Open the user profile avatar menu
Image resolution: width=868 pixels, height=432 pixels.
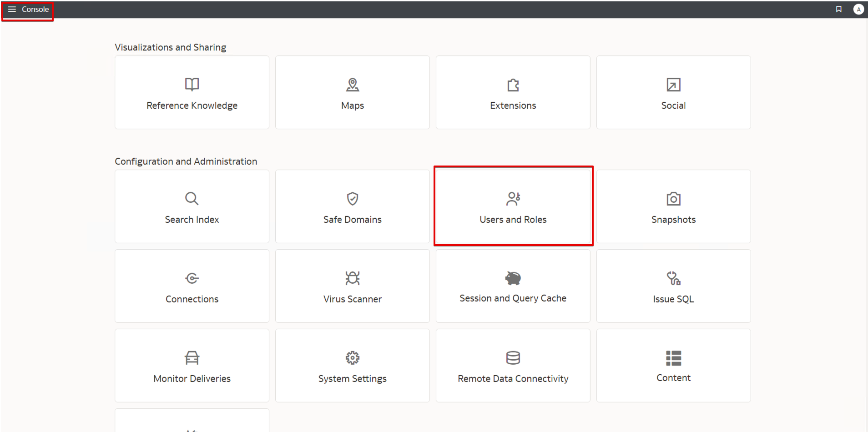coord(858,9)
